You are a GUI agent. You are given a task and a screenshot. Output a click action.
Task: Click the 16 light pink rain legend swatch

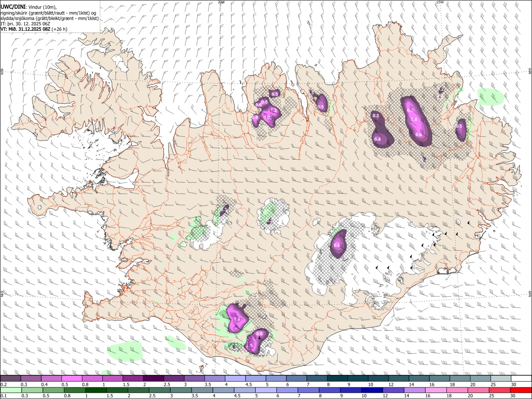pyautogui.click(x=435, y=390)
